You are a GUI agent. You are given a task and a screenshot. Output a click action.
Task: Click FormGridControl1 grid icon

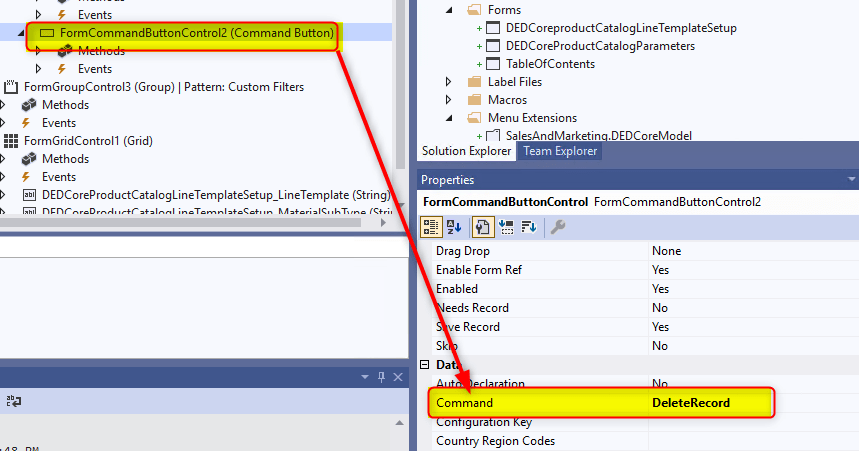(11, 141)
